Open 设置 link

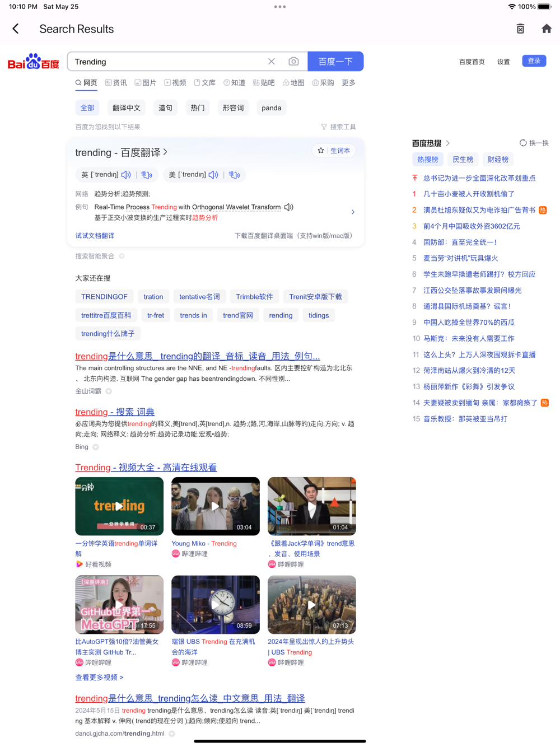tap(503, 62)
